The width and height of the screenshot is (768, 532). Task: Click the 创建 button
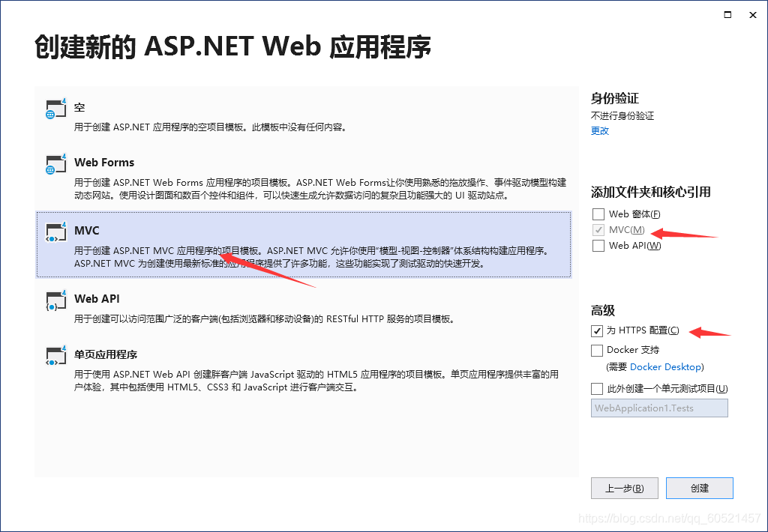point(700,488)
